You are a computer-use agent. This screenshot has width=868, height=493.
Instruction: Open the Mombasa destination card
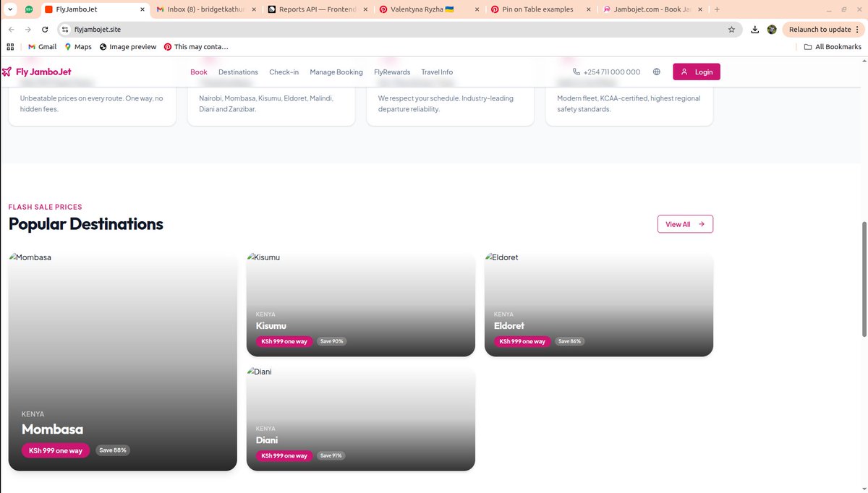[x=123, y=361]
